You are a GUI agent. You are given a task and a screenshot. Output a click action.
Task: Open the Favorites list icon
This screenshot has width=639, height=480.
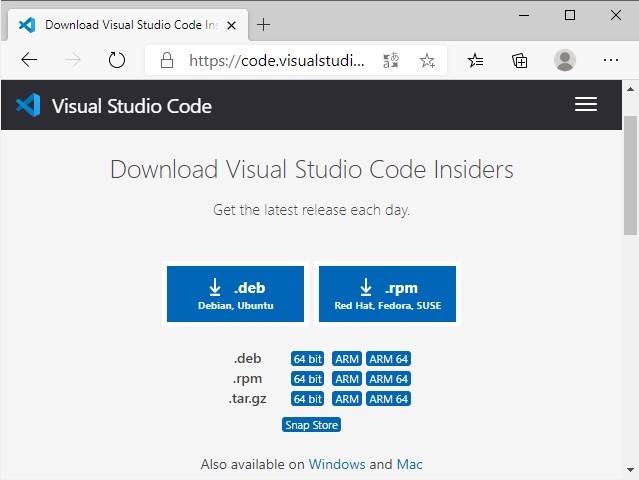coord(475,61)
